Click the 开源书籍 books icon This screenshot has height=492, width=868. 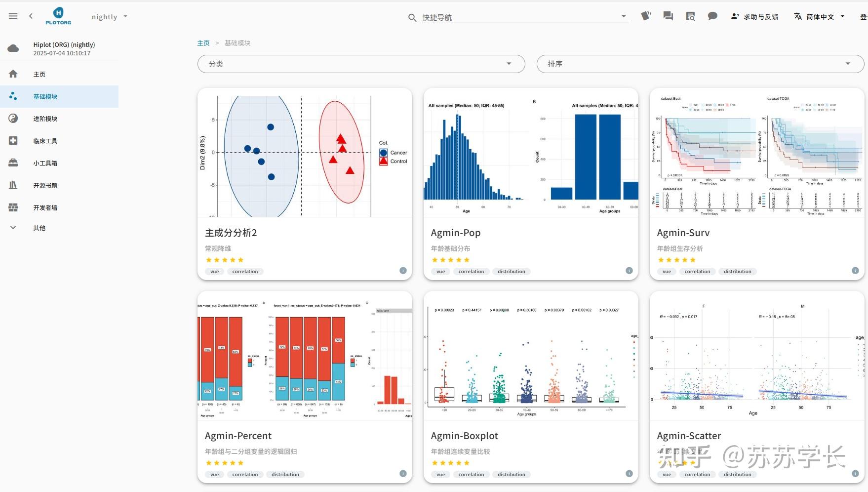point(13,185)
